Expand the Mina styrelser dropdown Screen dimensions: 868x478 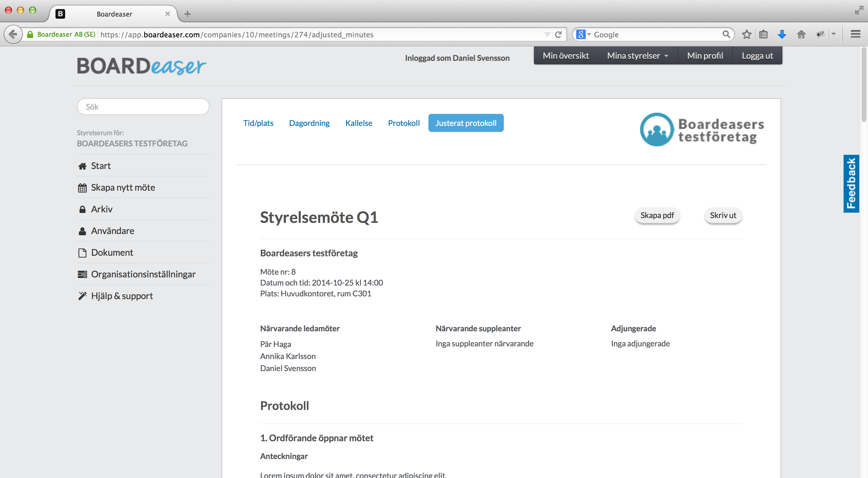tap(638, 56)
